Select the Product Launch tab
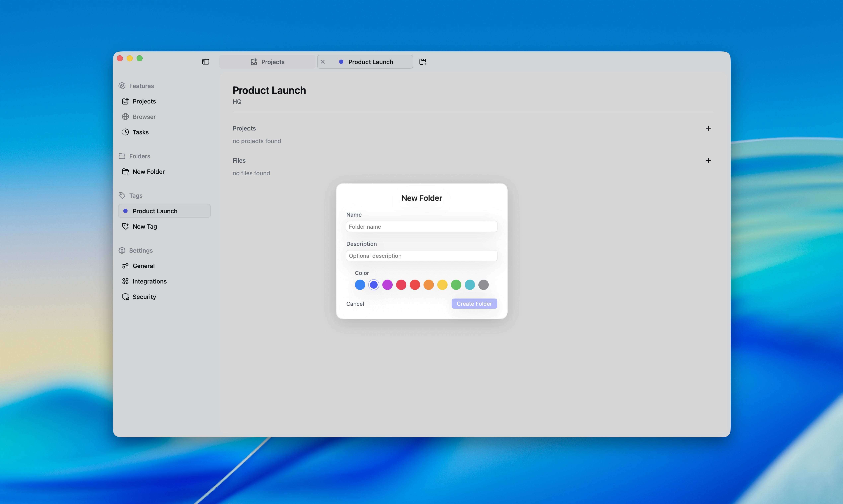The image size is (843, 504). [365, 62]
